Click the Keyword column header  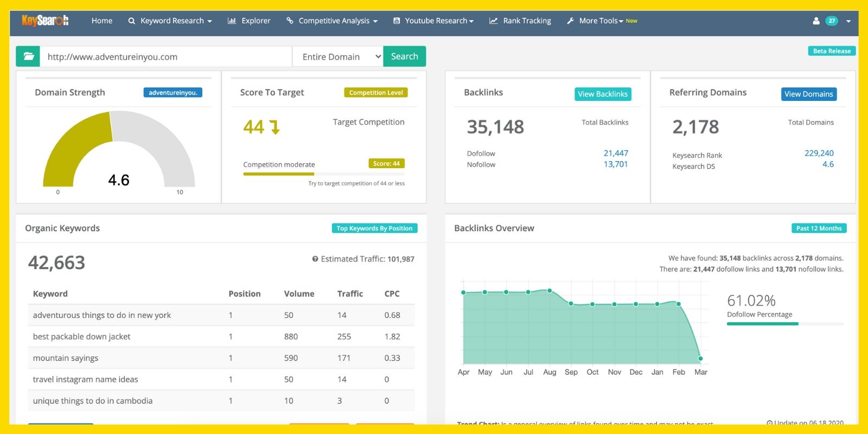click(x=50, y=293)
